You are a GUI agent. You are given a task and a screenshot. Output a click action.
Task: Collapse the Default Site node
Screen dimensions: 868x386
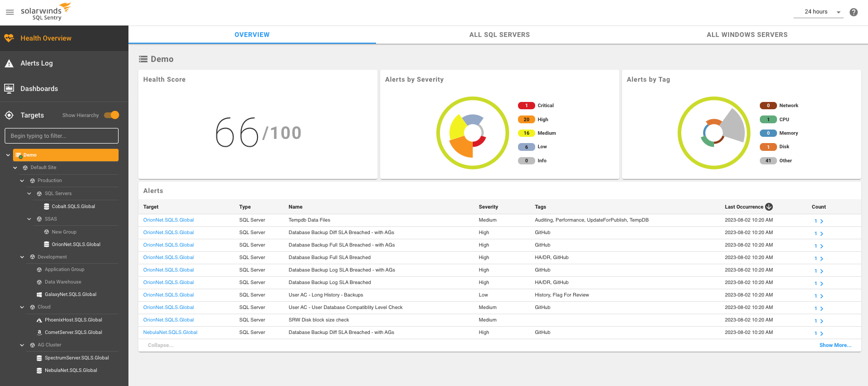click(x=15, y=168)
